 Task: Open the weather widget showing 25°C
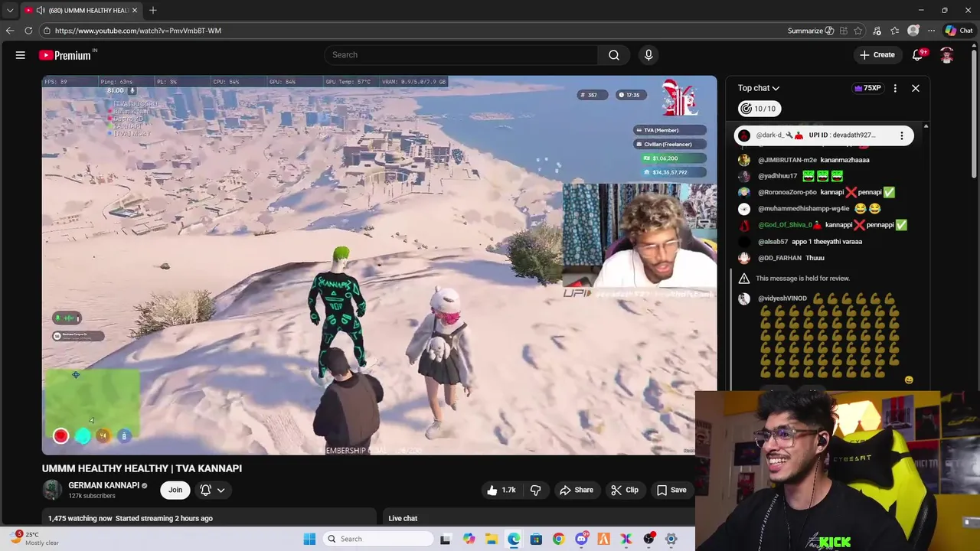[34, 539]
